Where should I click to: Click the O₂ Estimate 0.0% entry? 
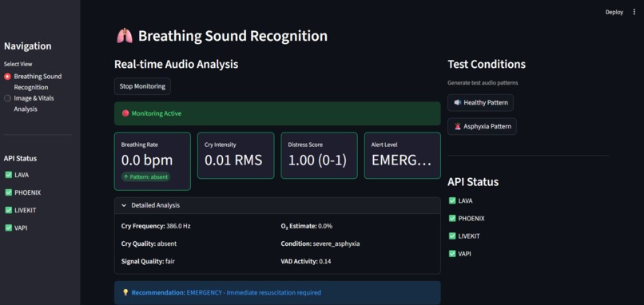pos(307,226)
